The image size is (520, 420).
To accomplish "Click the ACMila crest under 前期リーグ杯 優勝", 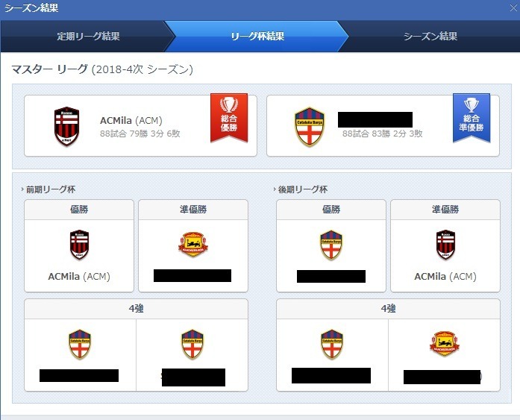I will [x=79, y=245].
